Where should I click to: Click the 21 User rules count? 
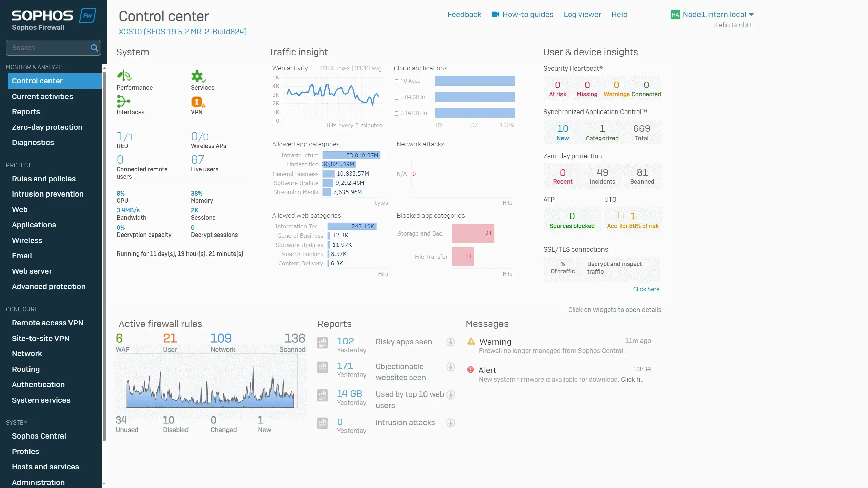170,338
